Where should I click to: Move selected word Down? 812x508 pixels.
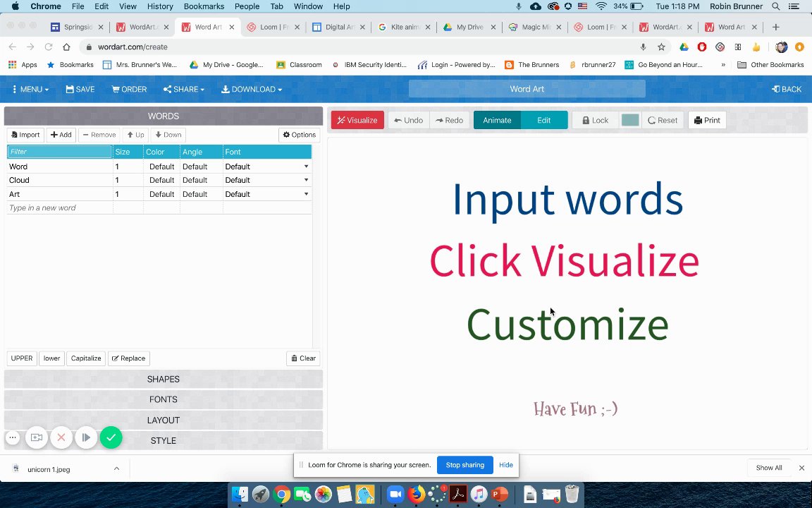tap(168, 135)
